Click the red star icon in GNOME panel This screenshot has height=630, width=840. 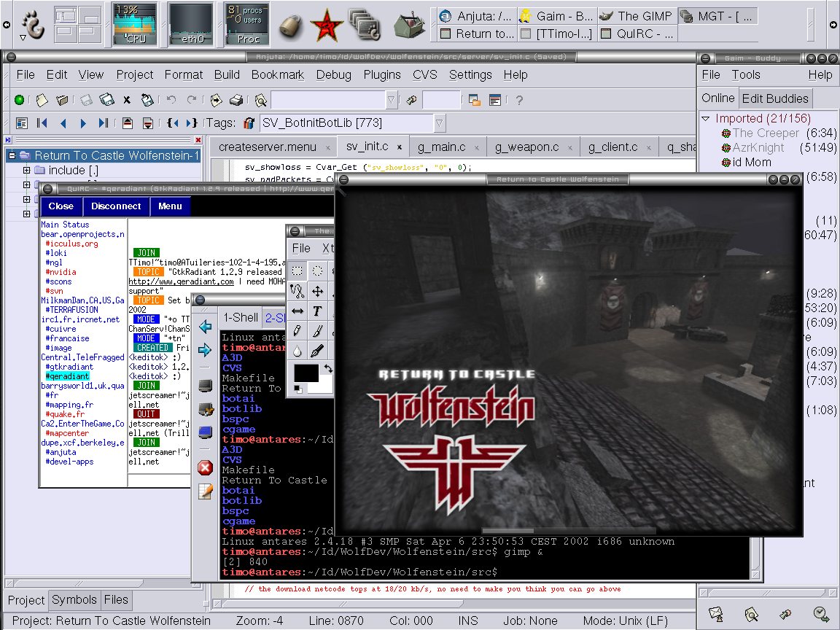click(x=326, y=26)
